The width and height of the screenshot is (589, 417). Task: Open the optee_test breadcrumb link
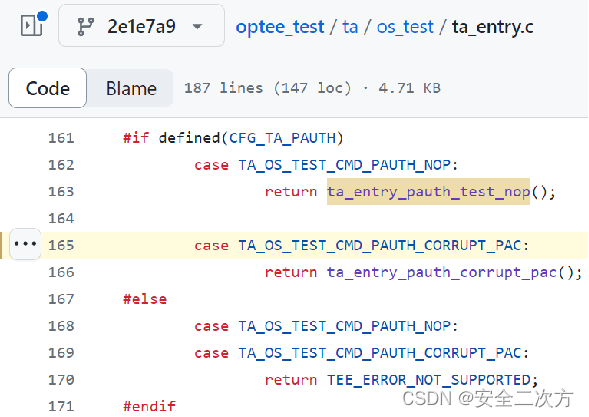pos(279,27)
